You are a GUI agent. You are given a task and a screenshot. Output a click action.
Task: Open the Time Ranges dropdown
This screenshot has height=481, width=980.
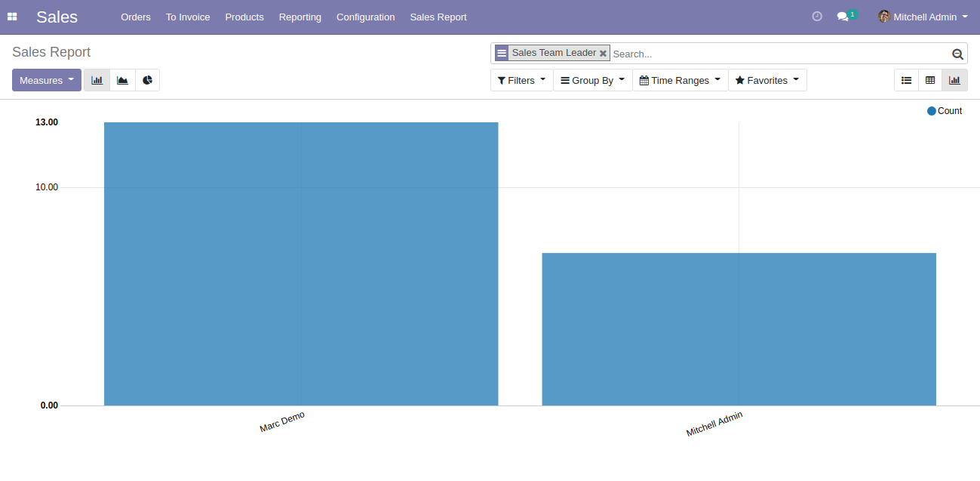[680, 80]
